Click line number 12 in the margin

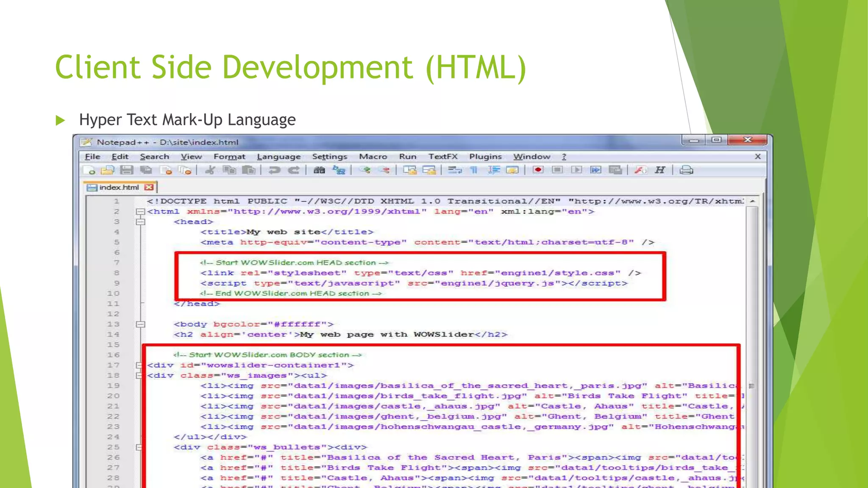click(113, 314)
